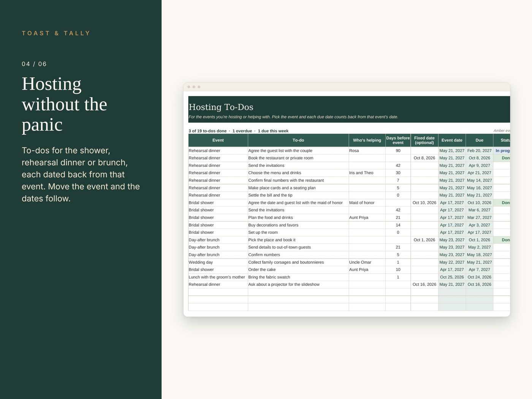Click the 'Oct 16, 2026' fixed date cell
The image size is (532, 399).
click(424, 285)
